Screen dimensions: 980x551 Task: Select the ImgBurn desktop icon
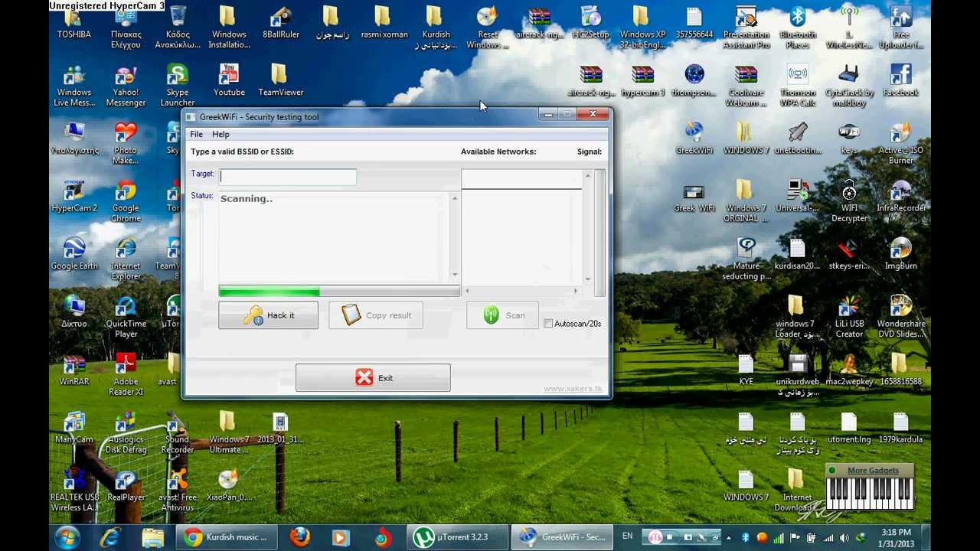(900, 254)
